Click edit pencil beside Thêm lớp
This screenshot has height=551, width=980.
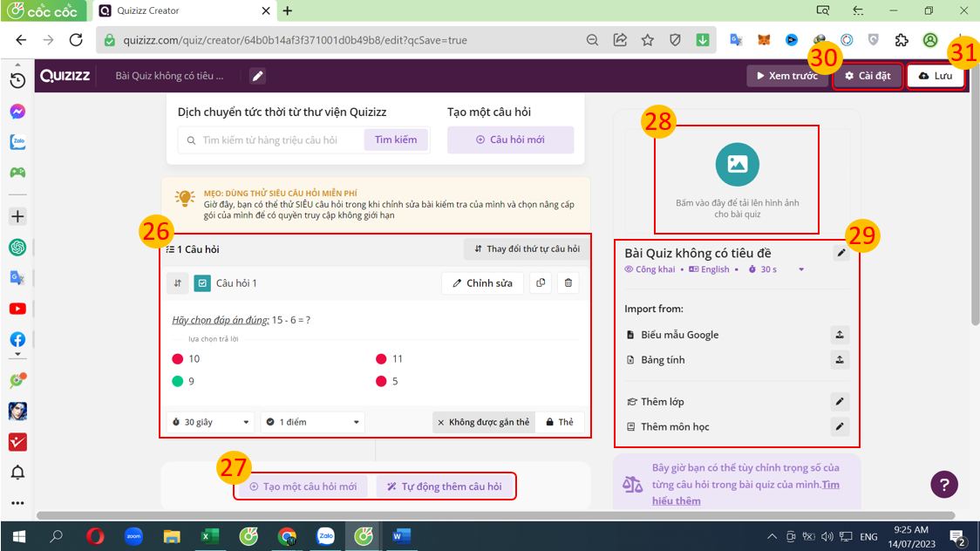tap(840, 402)
